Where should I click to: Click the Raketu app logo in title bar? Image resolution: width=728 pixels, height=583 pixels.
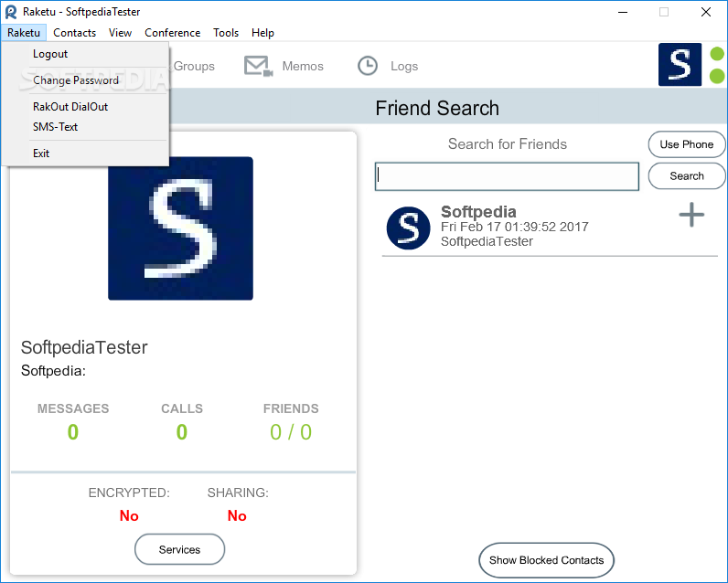tap(11, 12)
